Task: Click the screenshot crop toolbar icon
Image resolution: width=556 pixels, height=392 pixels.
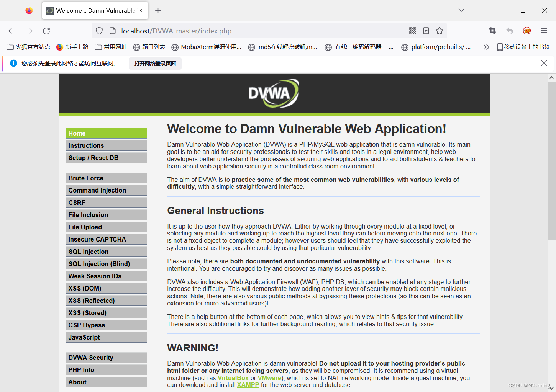Action: (492, 31)
